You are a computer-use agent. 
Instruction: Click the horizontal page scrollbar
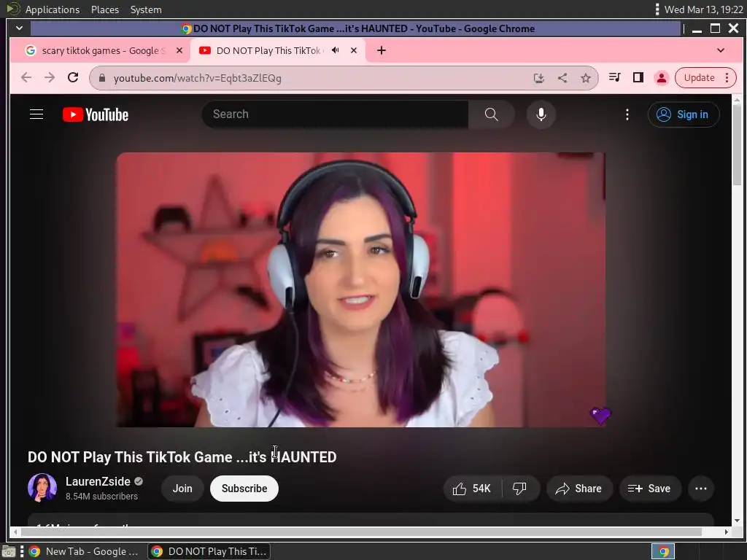(x=360, y=532)
